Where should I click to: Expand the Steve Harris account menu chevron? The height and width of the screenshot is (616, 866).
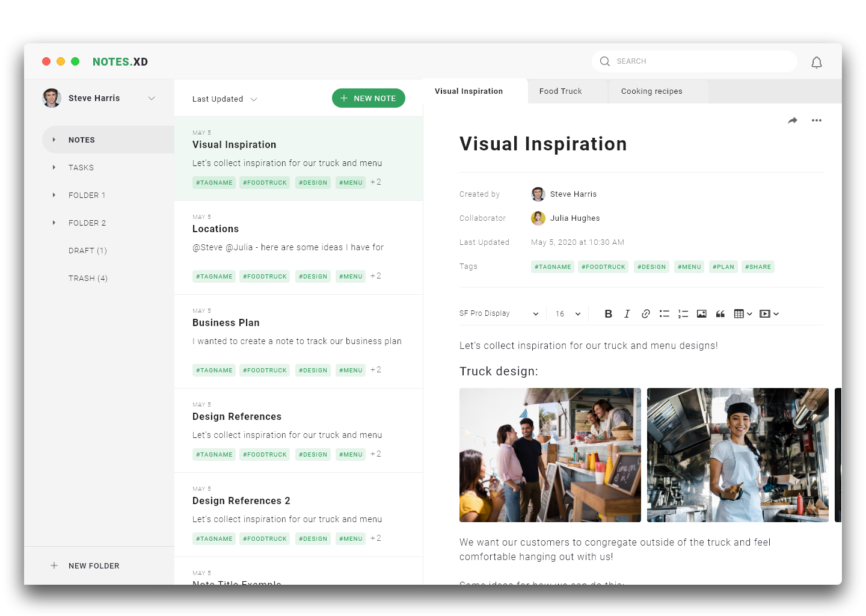pos(152,98)
